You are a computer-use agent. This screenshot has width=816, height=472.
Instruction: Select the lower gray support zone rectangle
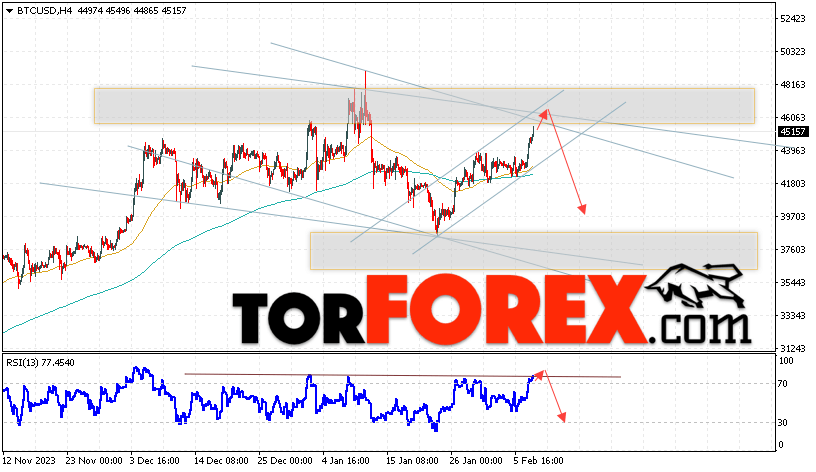click(533, 251)
